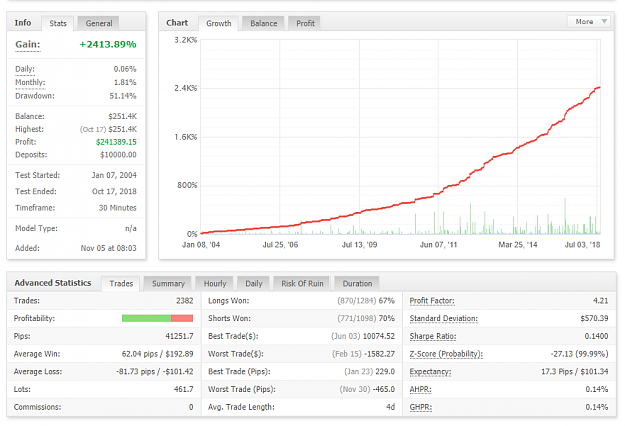This screenshot has height=426, width=625.
Task: Open the Daily statistics tab
Action: click(x=254, y=284)
